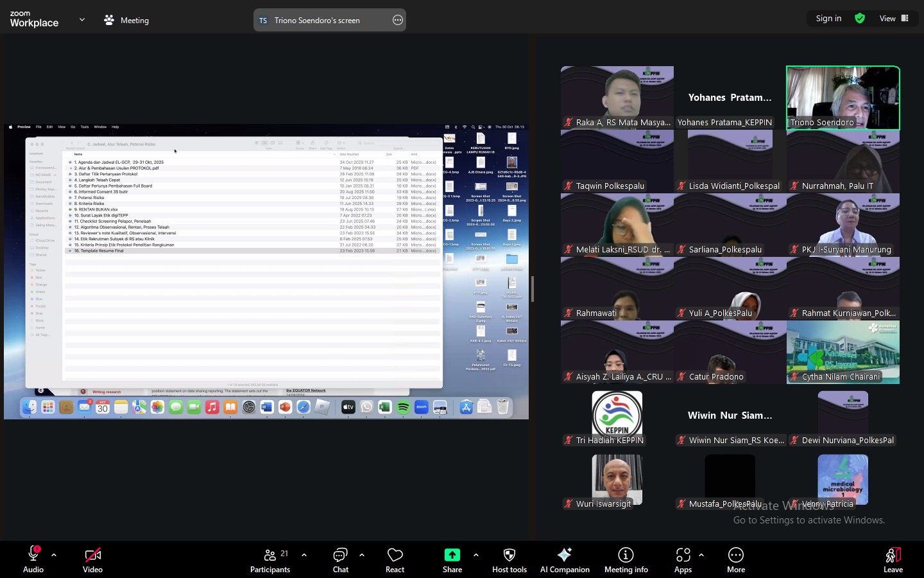Open Host tools shield icon

coord(509,560)
